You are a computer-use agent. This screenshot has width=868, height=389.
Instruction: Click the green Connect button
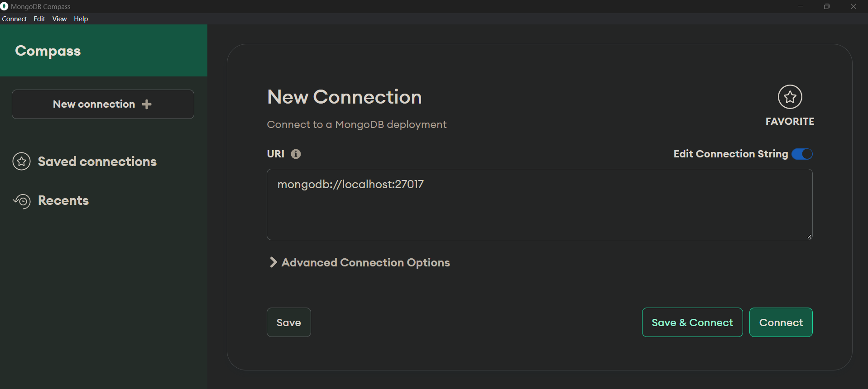(781, 323)
